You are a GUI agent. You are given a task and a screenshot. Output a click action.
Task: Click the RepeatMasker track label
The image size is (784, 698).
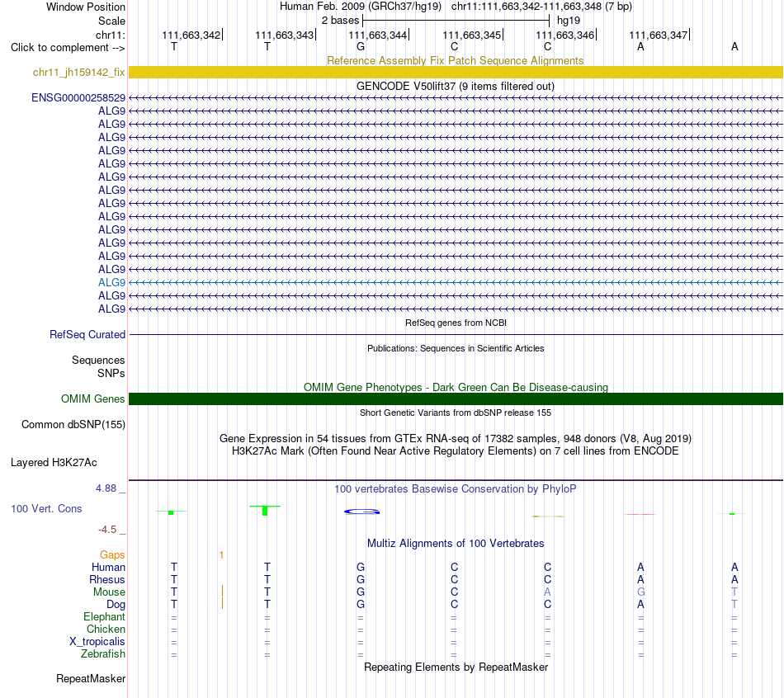[x=91, y=679]
